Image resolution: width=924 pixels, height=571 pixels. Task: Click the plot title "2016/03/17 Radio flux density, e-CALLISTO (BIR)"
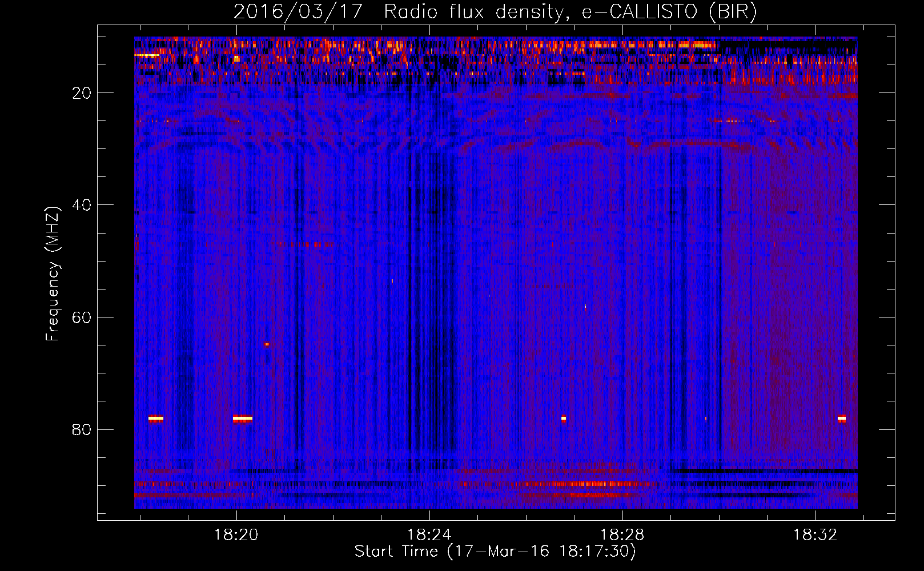pos(496,11)
